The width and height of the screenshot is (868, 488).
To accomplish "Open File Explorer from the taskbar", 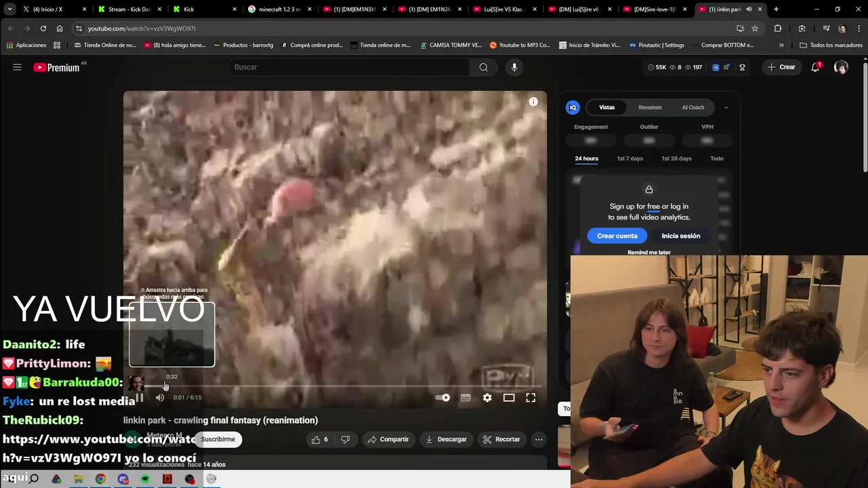I will (x=78, y=479).
